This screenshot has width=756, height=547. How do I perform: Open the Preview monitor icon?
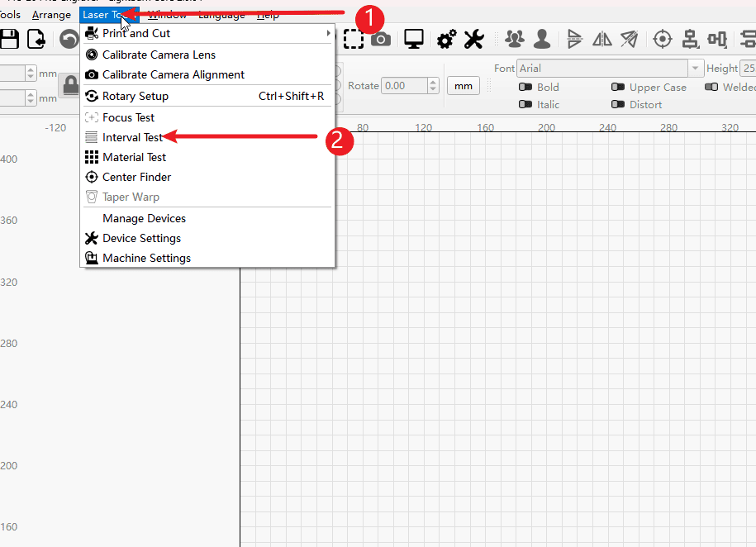[414, 39]
